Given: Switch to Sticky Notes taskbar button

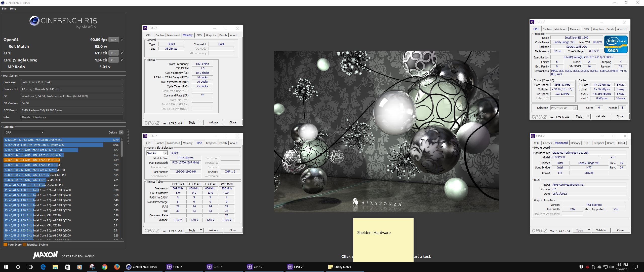Looking at the screenshot, I should coord(345,267).
